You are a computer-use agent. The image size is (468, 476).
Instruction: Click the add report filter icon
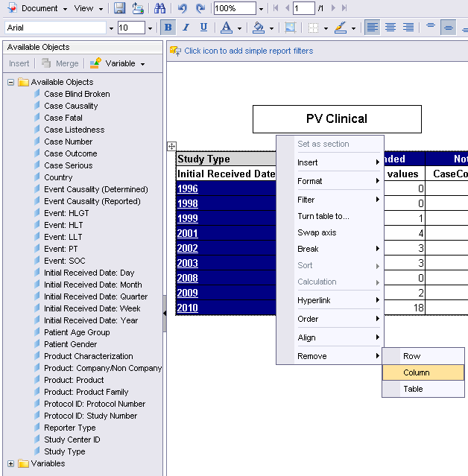176,51
